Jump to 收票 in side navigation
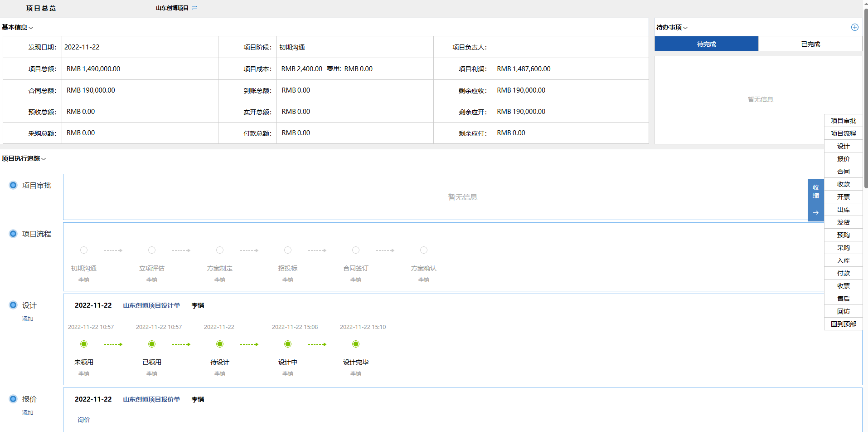Viewport: 868px width, 432px height. coord(843,286)
